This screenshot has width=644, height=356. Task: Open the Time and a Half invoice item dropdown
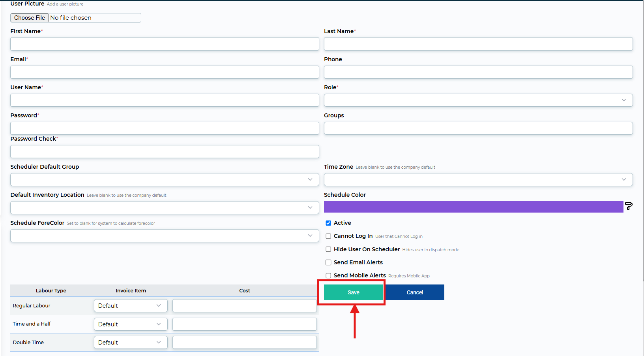(131, 324)
